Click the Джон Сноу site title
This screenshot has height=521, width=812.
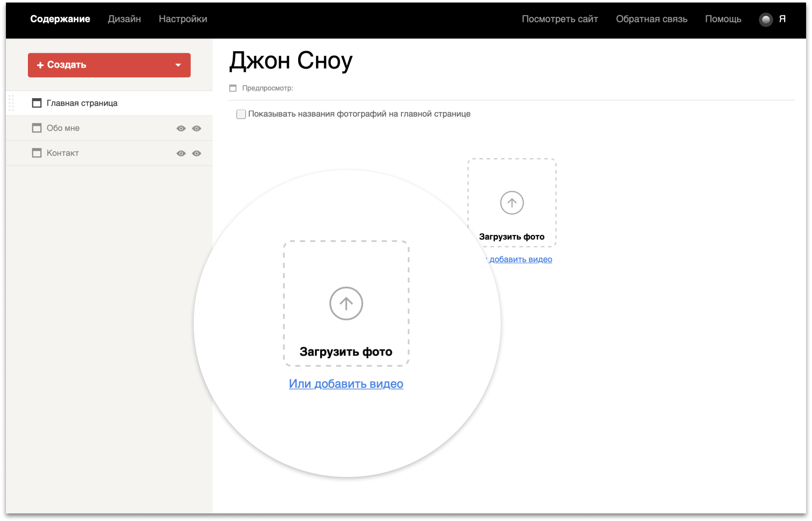[x=291, y=61]
